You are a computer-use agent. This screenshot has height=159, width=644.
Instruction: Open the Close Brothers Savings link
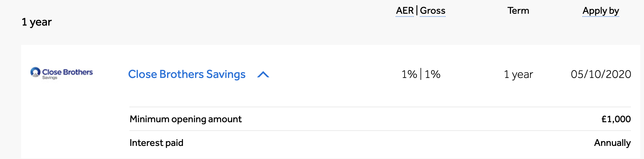pyautogui.click(x=187, y=74)
